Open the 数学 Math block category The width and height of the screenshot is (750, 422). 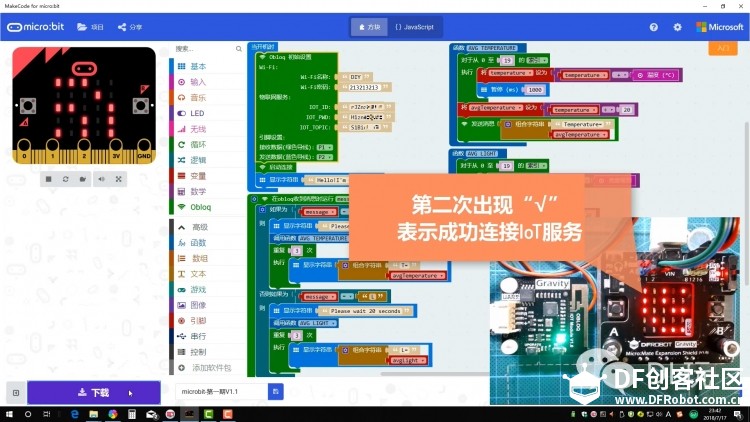(207, 191)
